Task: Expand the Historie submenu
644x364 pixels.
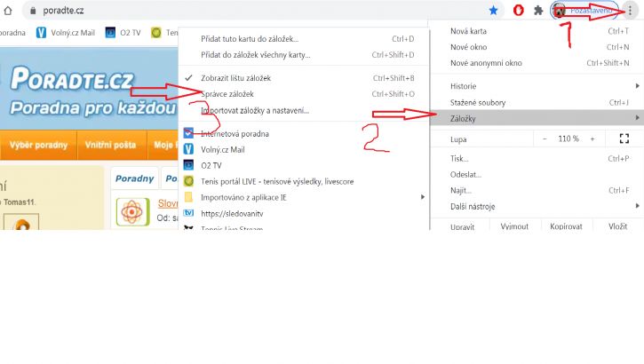Action: point(537,86)
